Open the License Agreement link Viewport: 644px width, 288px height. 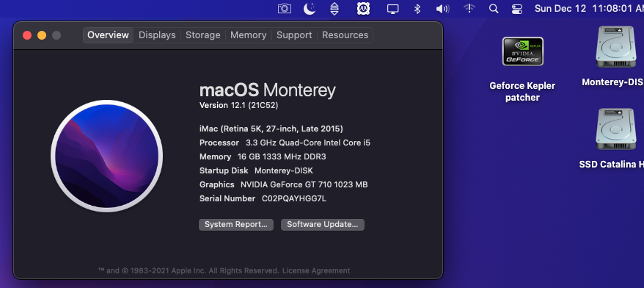point(316,270)
